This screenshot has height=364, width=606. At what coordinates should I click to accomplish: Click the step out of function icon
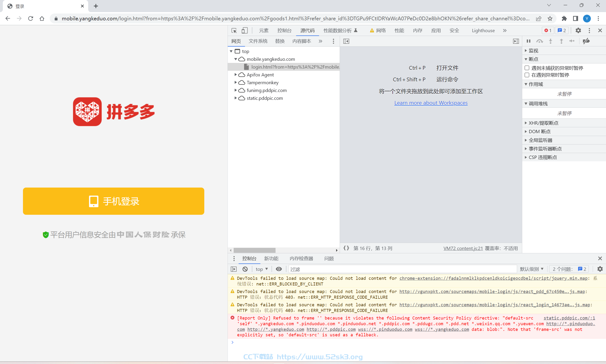(561, 41)
